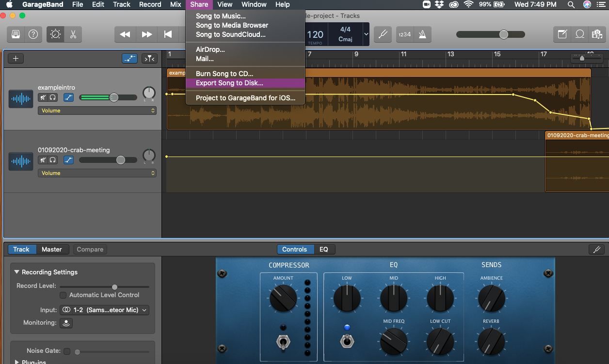The image size is (609, 364).
Task: Click the Reverb send knob
Action: pos(491,341)
